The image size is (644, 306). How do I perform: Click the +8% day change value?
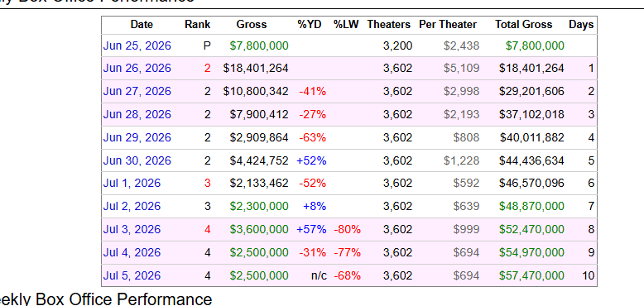(x=315, y=206)
